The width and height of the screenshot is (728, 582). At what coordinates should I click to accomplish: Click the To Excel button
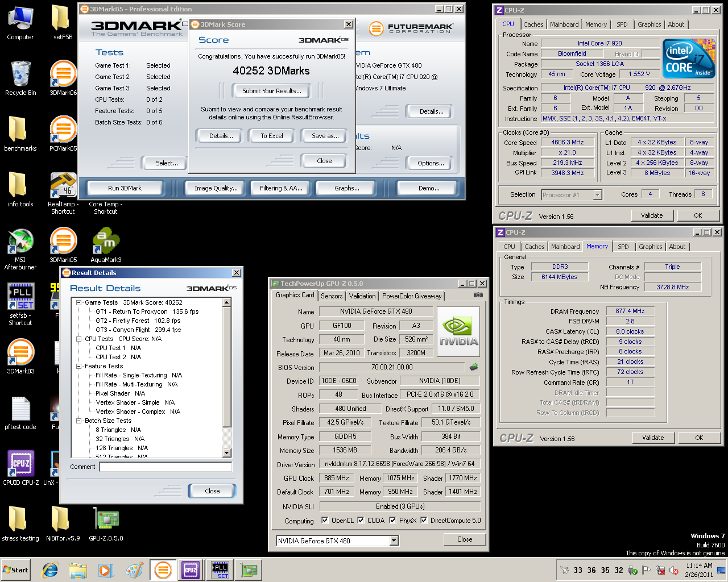pos(272,136)
